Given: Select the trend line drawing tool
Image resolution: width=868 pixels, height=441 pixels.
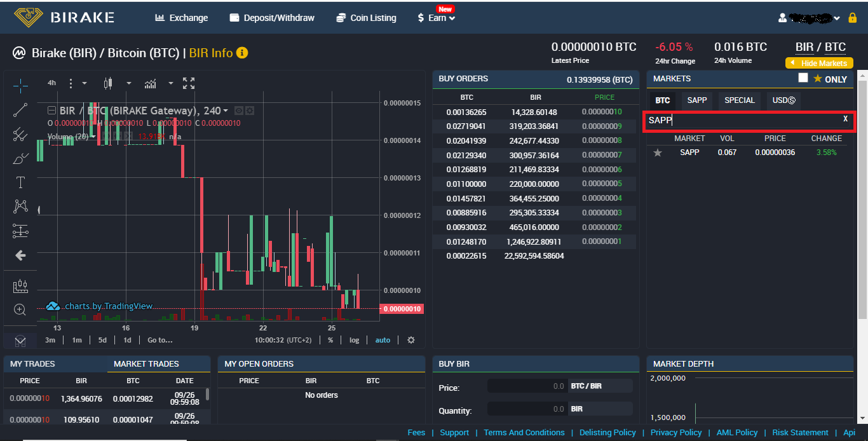Looking at the screenshot, I should coord(20,109).
